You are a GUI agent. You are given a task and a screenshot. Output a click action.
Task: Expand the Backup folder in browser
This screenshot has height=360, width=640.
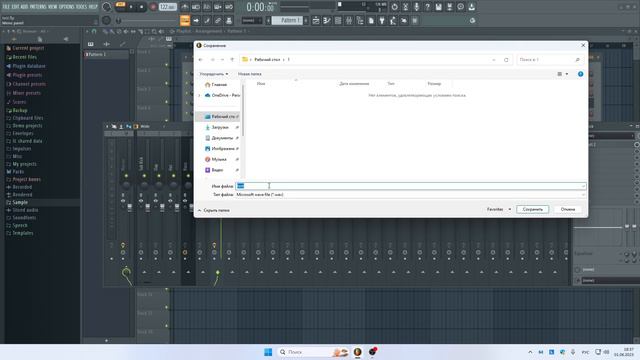(x=20, y=110)
